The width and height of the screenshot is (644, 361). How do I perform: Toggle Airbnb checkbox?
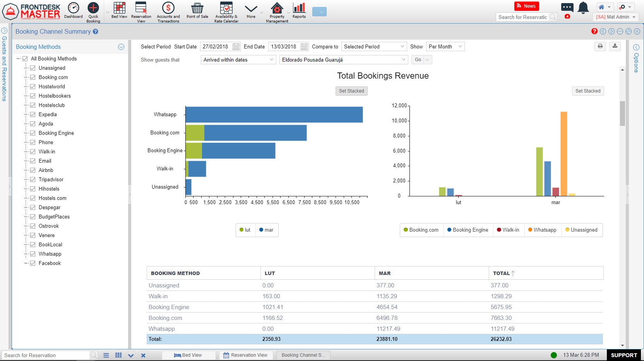coord(33,170)
